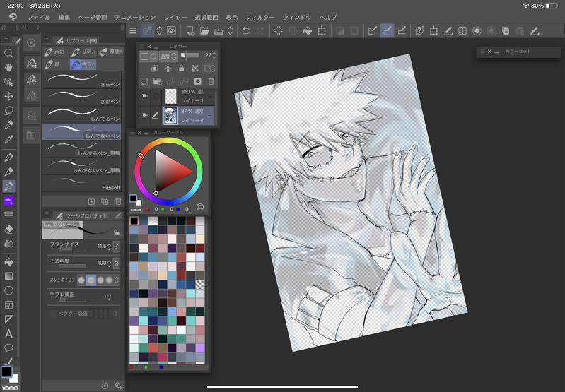
Task: Select the Lasso selection tool
Action: pos(8,110)
